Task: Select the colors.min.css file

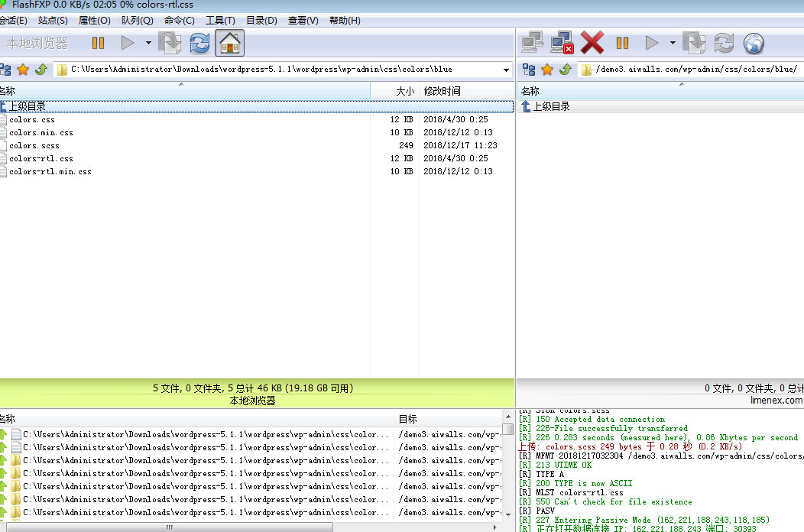Action: pos(41,133)
